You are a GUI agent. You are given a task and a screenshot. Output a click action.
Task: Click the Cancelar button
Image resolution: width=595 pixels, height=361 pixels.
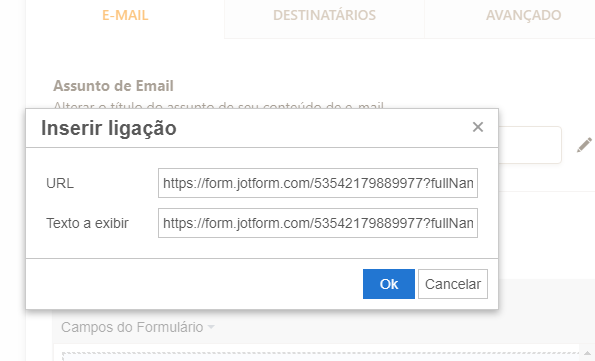point(453,284)
